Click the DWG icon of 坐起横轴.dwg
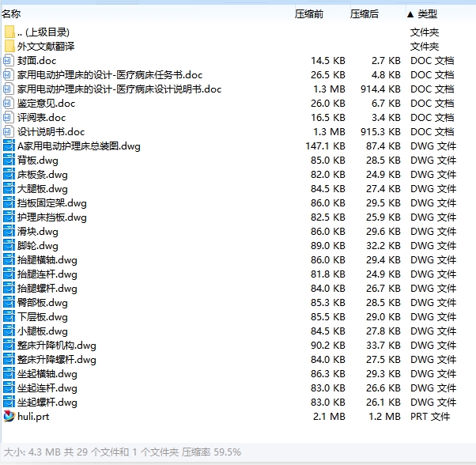This screenshot has width=476, height=465. click(9, 373)
